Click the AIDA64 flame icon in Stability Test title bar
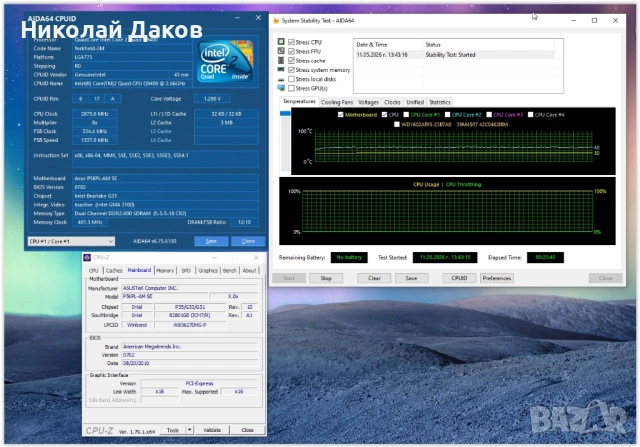640x447 pixels. coord(276,20)
